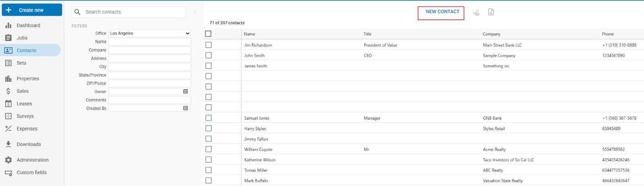
Task: Select the checkbox next to Samuel Jones
Action: click(208, 118)
